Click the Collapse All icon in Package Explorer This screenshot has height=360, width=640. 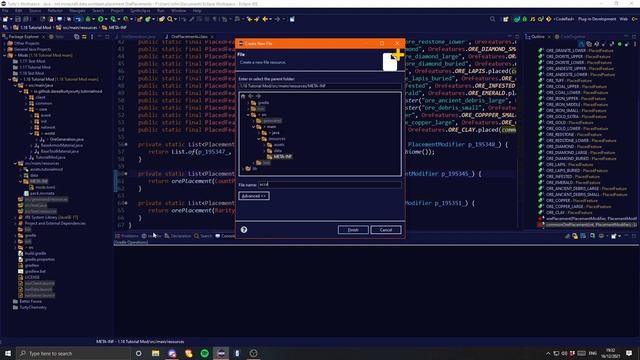point(77,37)
